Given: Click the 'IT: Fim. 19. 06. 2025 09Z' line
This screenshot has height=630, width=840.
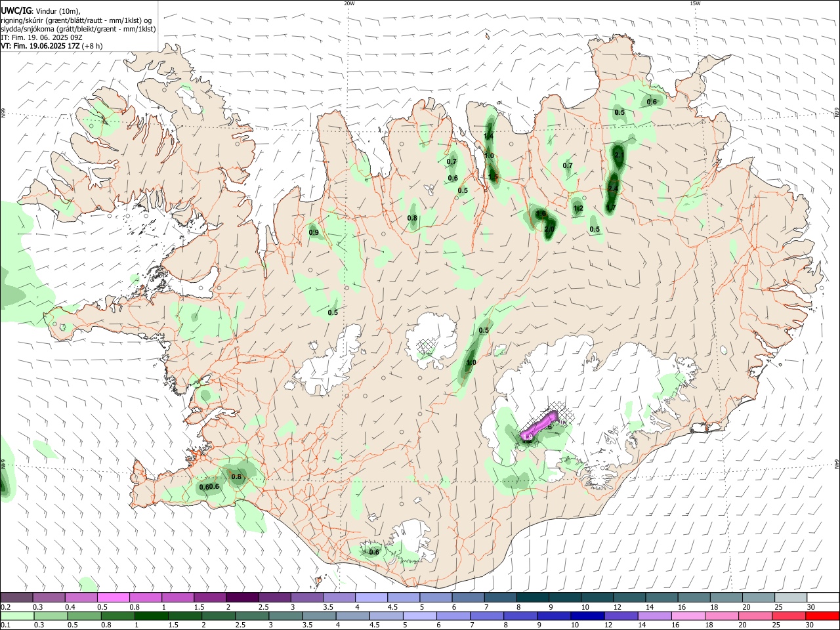Looking at the screenshot, I should (x=41, y=37).
